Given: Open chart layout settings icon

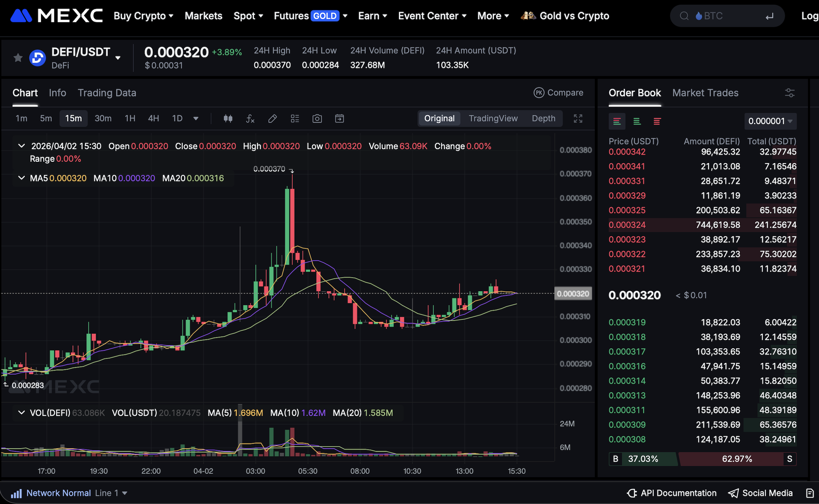Looking at the screenshot, I should point(295,119).
